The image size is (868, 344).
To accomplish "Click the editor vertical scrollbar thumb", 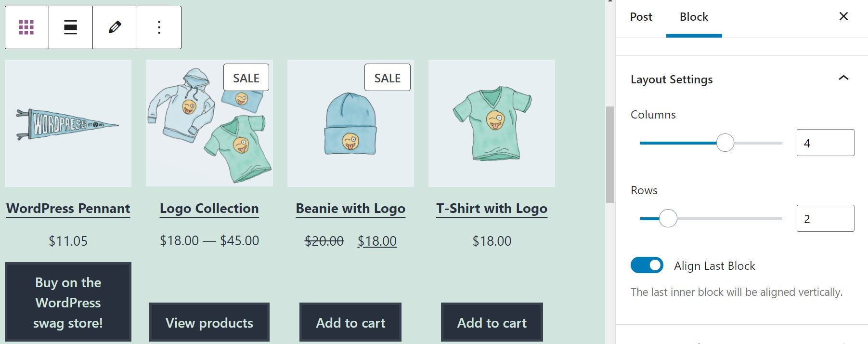I will coord(610,154).
